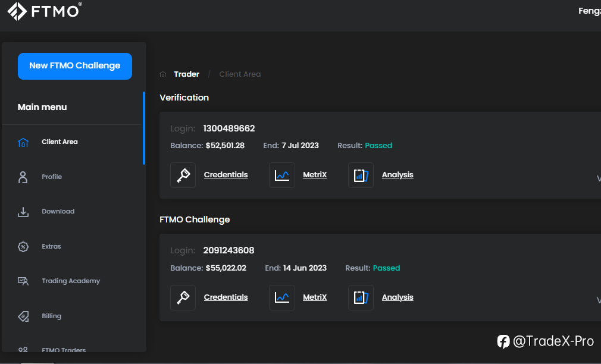Click the Trading Academy icon
Screen dimensions: 601x364
pos(23,281)
